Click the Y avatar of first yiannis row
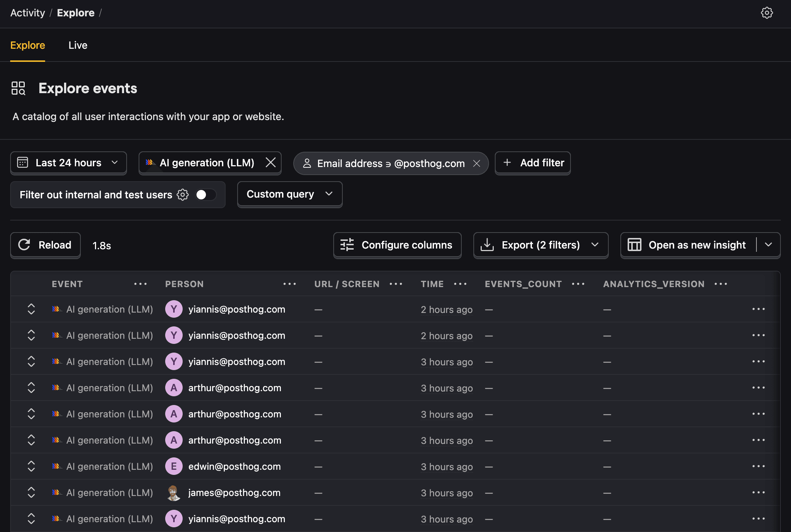This screenshot has height=532, width=791. pyautogui.click(x=174, y=309)
